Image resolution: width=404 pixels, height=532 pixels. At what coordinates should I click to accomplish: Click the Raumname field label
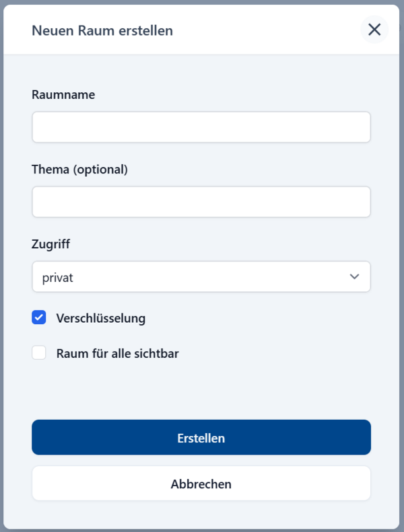pyautogui.click(x=63, y=95)
